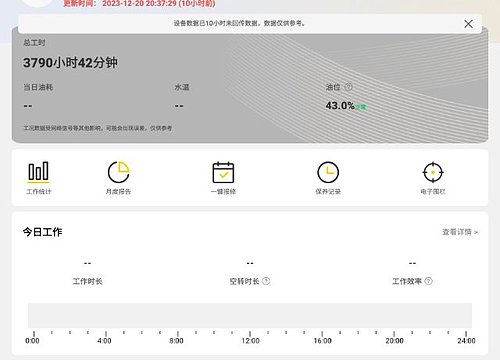Click the help icon beside 空转时长
The image size is (500, 360).
(266, 281)
